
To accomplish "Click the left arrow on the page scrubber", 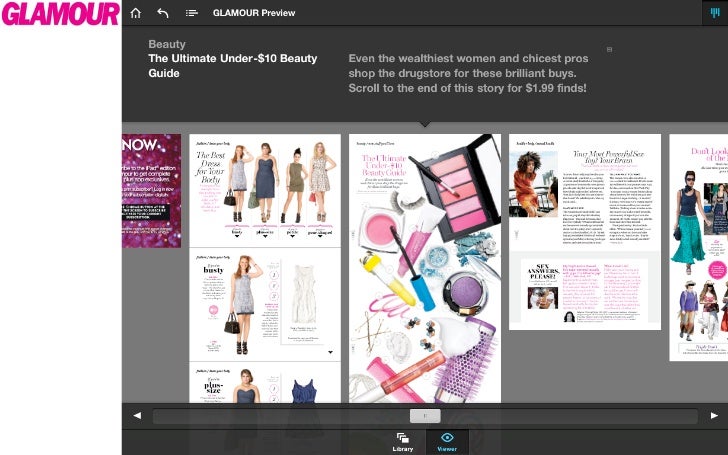I will 137,416.
